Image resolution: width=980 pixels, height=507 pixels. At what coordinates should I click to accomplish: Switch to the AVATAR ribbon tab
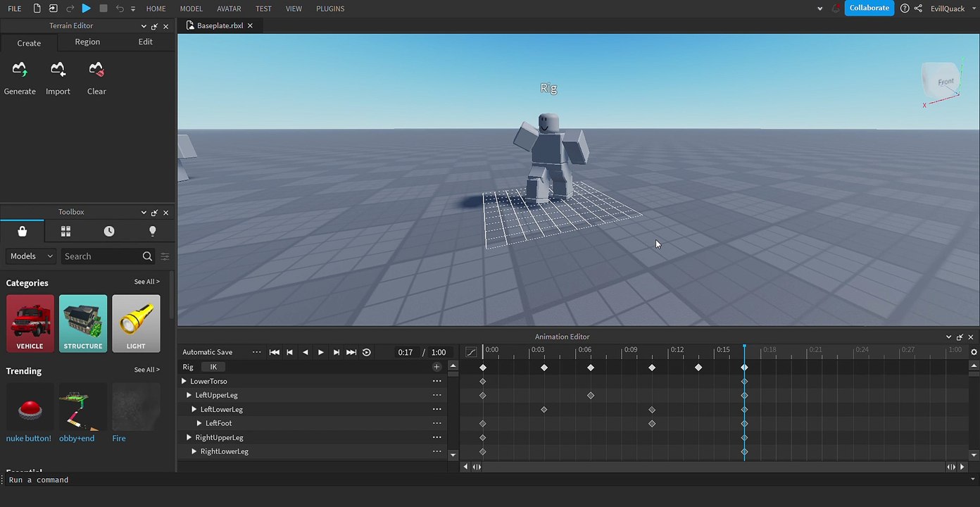tap(229, 8)
